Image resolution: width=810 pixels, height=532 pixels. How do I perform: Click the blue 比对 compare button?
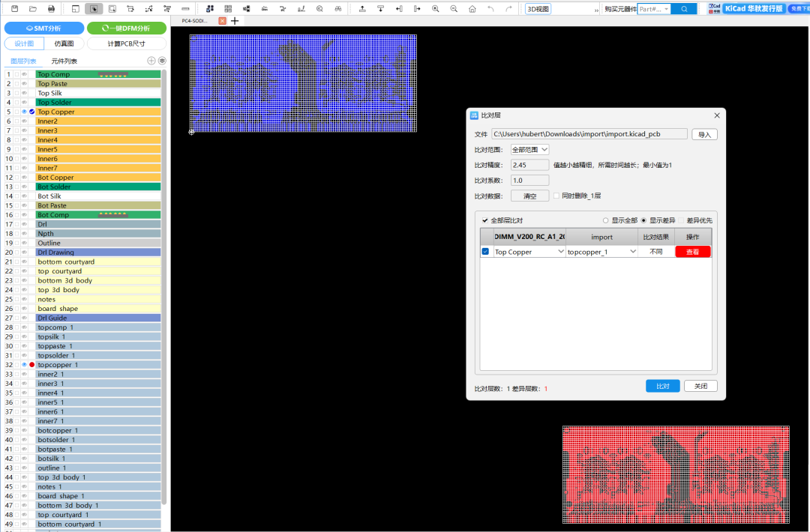(x=662, y=386)
